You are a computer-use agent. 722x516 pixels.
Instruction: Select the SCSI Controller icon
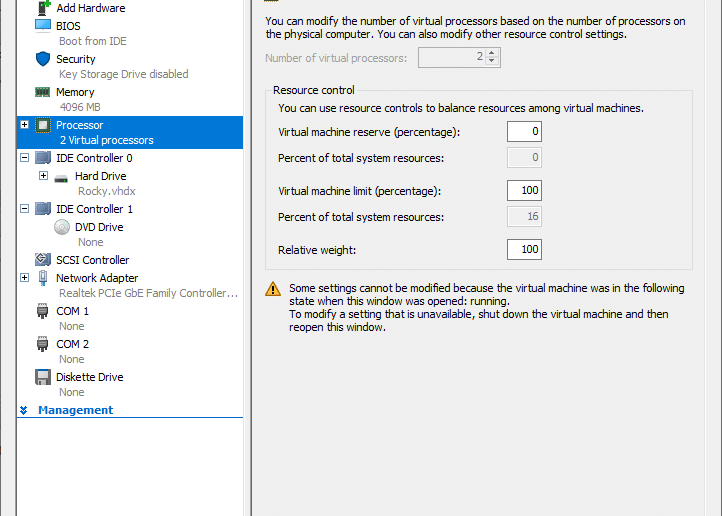point(43,260)
